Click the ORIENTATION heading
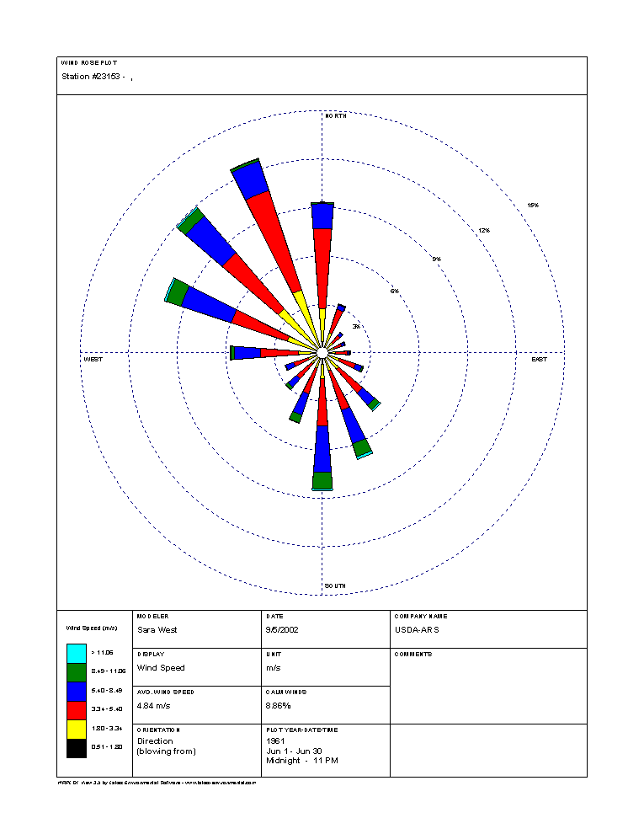Image resolution: width=644 pixels, height=834 pixels. coord(158,730)
